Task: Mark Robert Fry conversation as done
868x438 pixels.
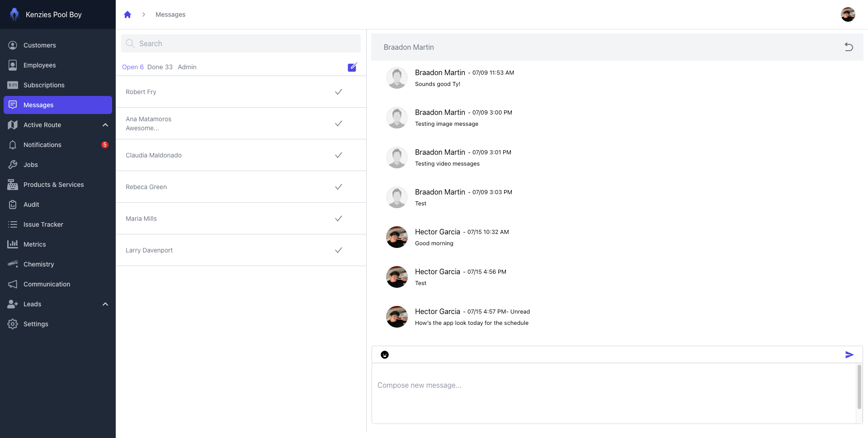Action: pyautogui.click(x=338, y=92)
